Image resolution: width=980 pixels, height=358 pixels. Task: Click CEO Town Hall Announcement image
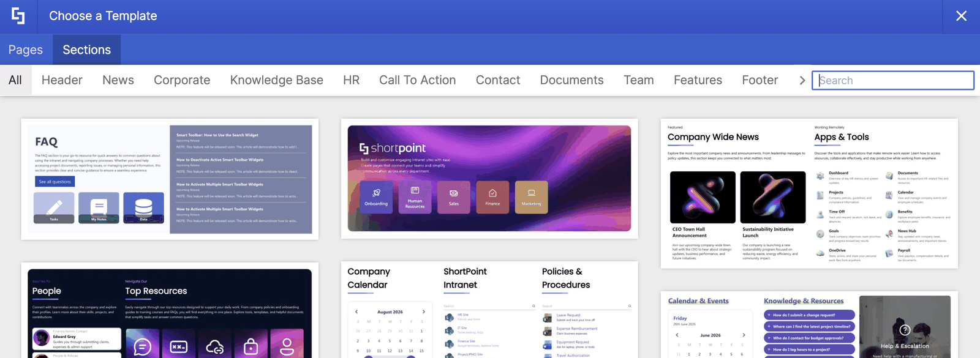[x=703, y=197]
